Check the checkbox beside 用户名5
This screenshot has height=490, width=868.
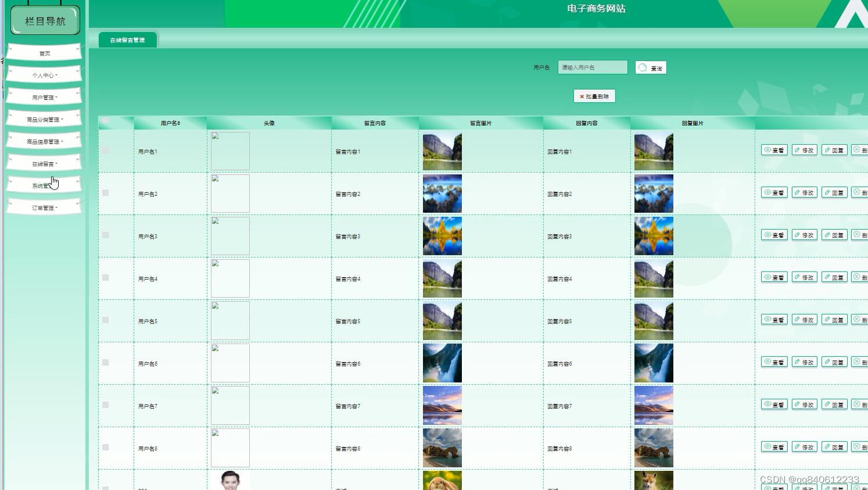(x=105, y=320)
